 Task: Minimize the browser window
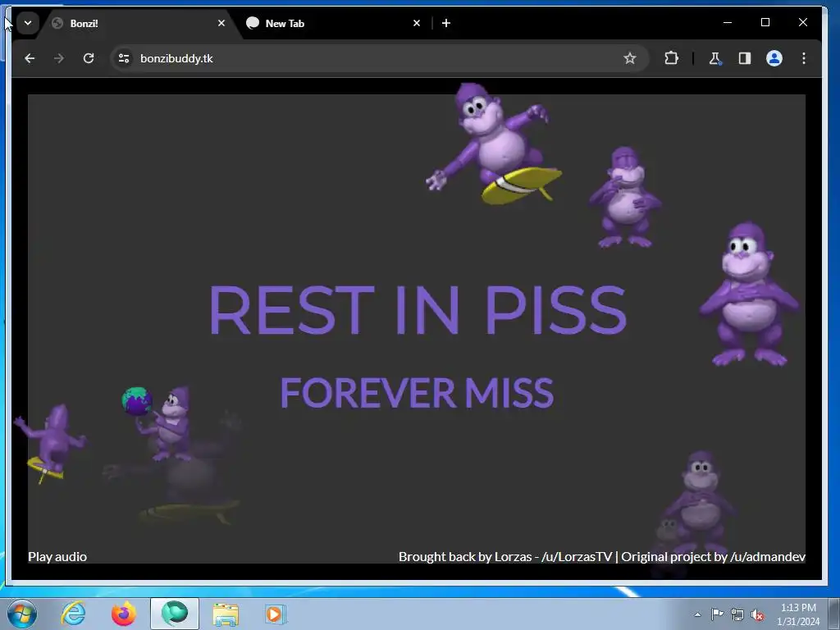pyautogui.click(x=728, y=22)
